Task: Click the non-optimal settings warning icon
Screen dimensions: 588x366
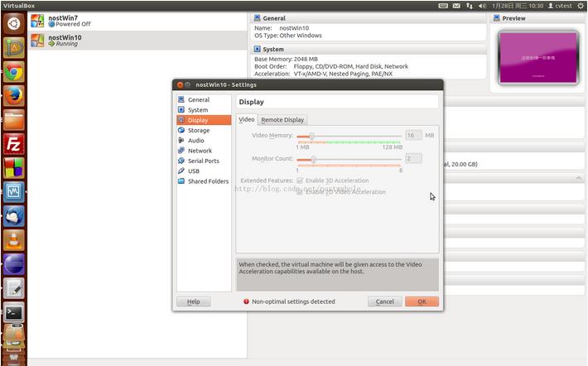Action: pos(246,301)
